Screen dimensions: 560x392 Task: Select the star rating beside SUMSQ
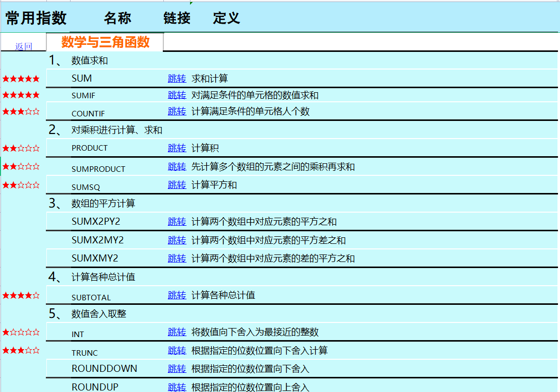pos(21,185)
